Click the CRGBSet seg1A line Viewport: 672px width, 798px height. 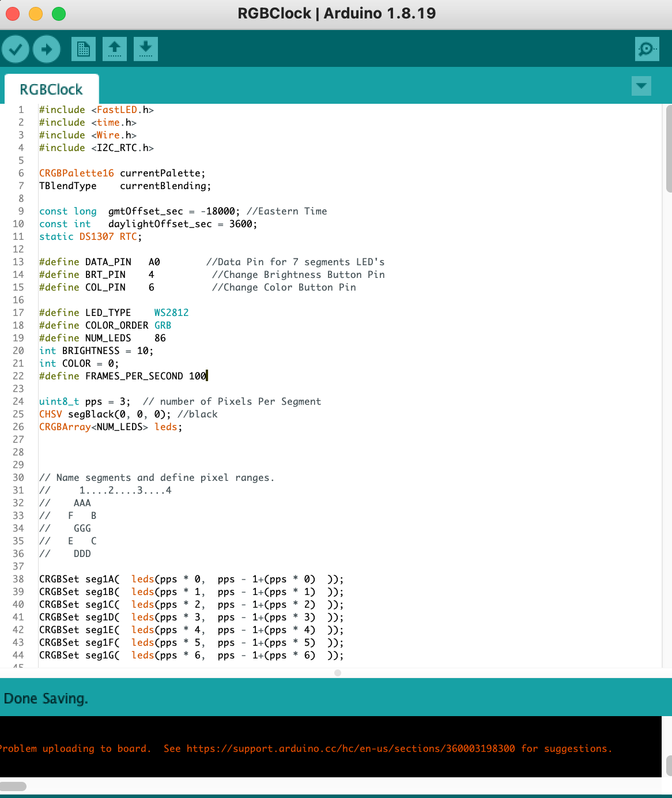point(191,579)
